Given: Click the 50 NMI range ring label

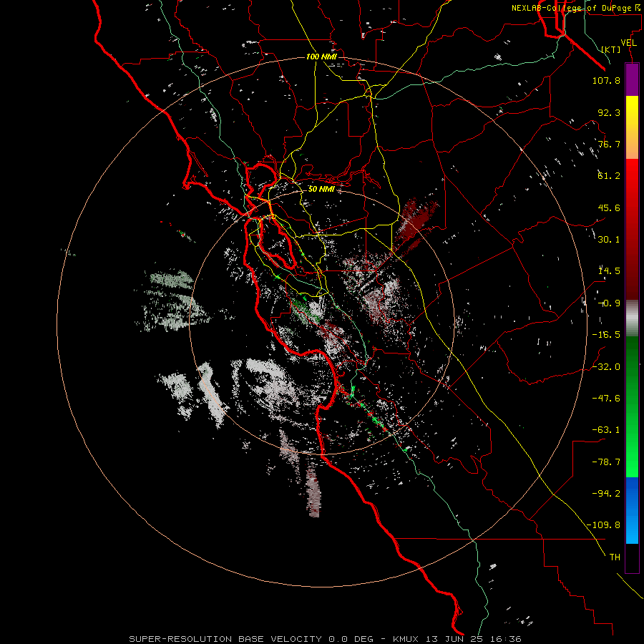Looking at the screenshot, I should pyautogui.click(x=321, y=190).
